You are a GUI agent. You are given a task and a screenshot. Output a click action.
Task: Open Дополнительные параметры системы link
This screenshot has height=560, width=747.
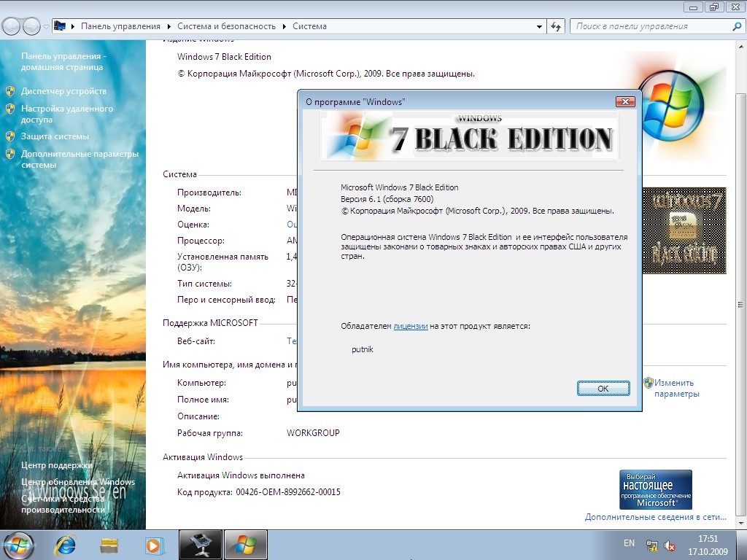pos(80,159)
